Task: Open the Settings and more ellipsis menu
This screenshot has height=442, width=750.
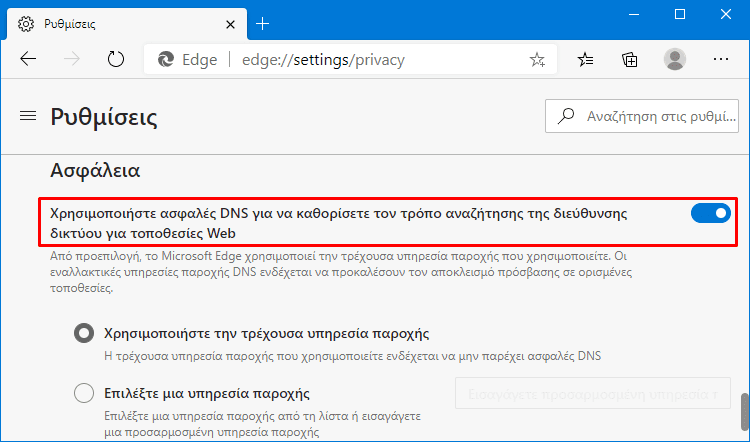Action: tap(720, 59)
